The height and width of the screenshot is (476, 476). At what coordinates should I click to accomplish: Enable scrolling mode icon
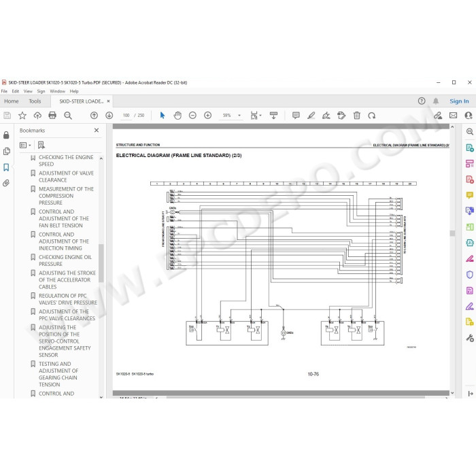point(273,116)
